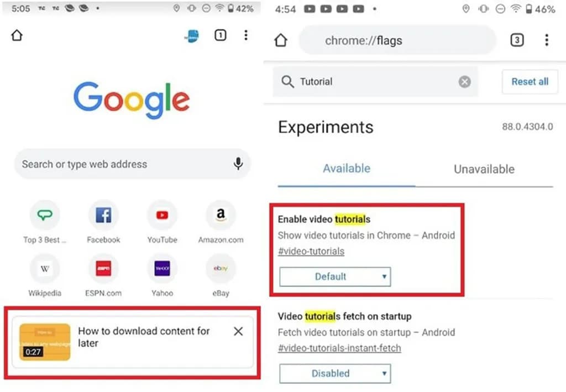Expand the fetch on startup Disabled dropdown
The image size is (566, 392).
click(335, 374)
